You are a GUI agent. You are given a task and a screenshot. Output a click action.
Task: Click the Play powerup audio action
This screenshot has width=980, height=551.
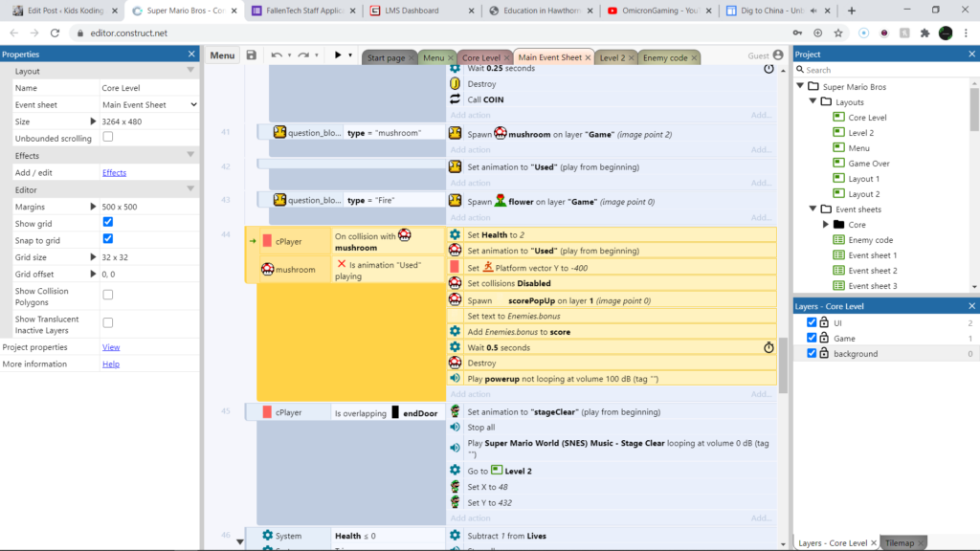pos(612,379)
